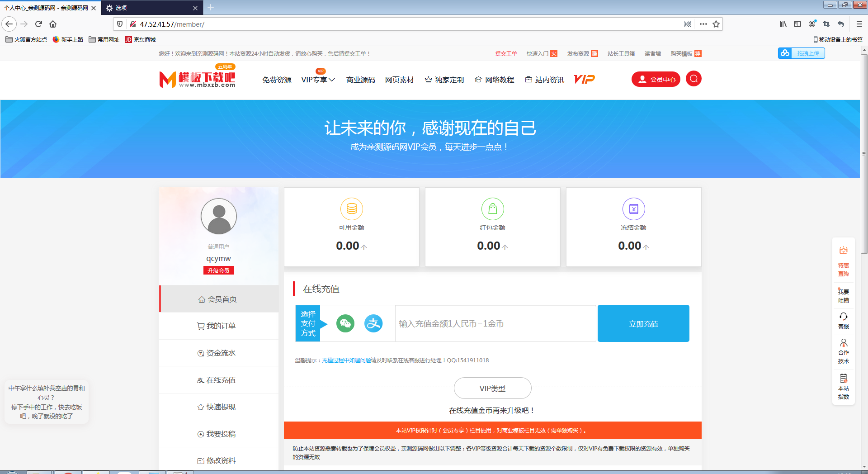Select WeChat Pay as payment method

click(x=345, y=323)
